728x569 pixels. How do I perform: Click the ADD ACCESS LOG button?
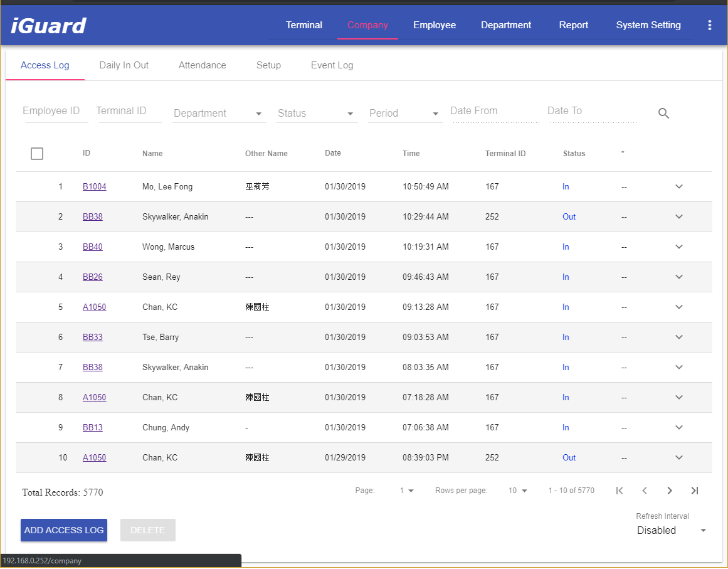tap(64, 531)
